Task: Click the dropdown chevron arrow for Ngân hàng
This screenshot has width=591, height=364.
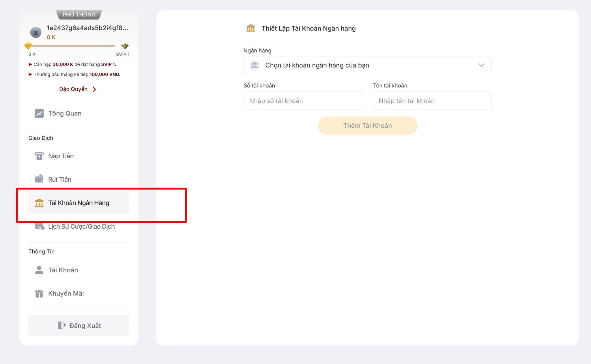Action: click(481, 65)
